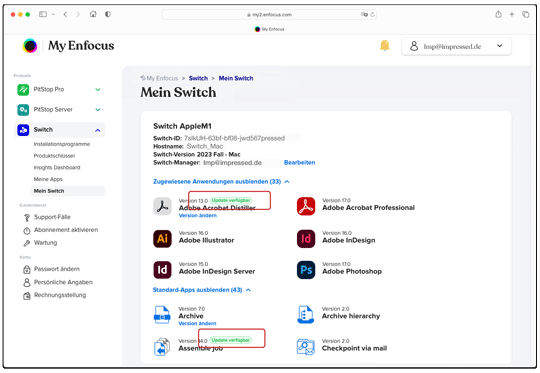Viewport: 540px width, 373px height.
Task: Click the Adobe Illustrator icon
Action: coord(162,239)
